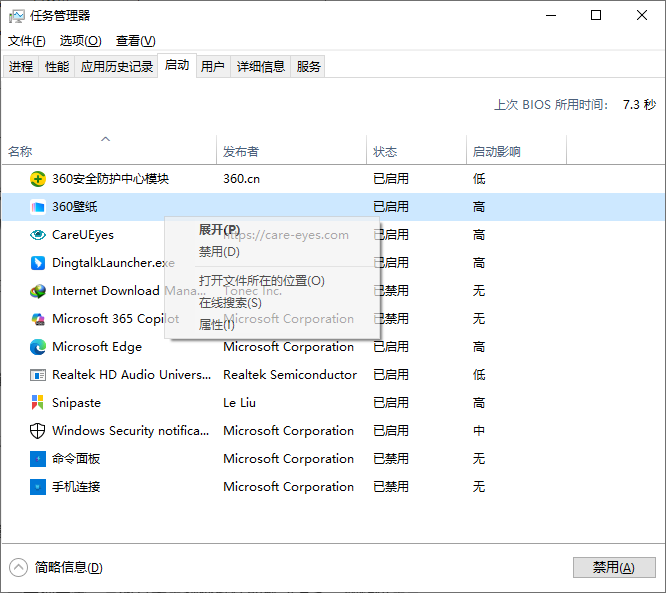Click the 7.3 秒 BIOS time value
666x593 pixels.
click(639, 104)
